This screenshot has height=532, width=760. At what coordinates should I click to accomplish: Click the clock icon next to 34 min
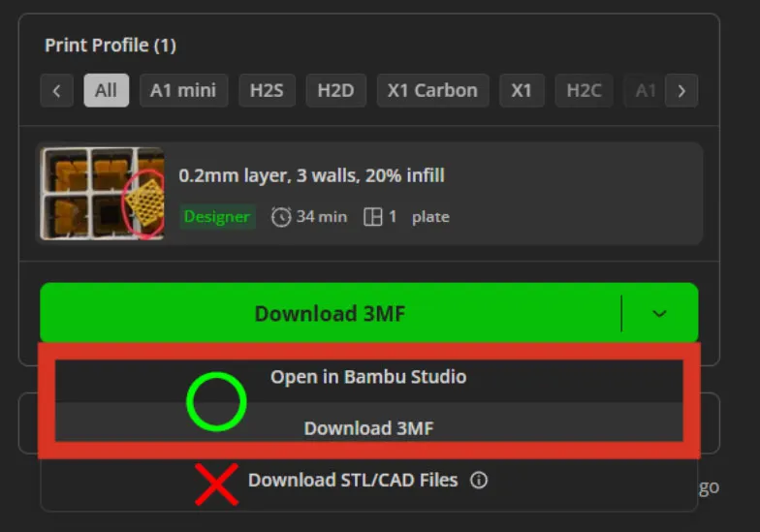click(x=281, y=217)
